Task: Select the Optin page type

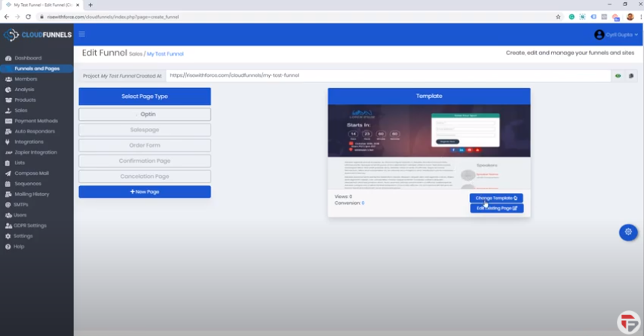Action: [145, 115]
